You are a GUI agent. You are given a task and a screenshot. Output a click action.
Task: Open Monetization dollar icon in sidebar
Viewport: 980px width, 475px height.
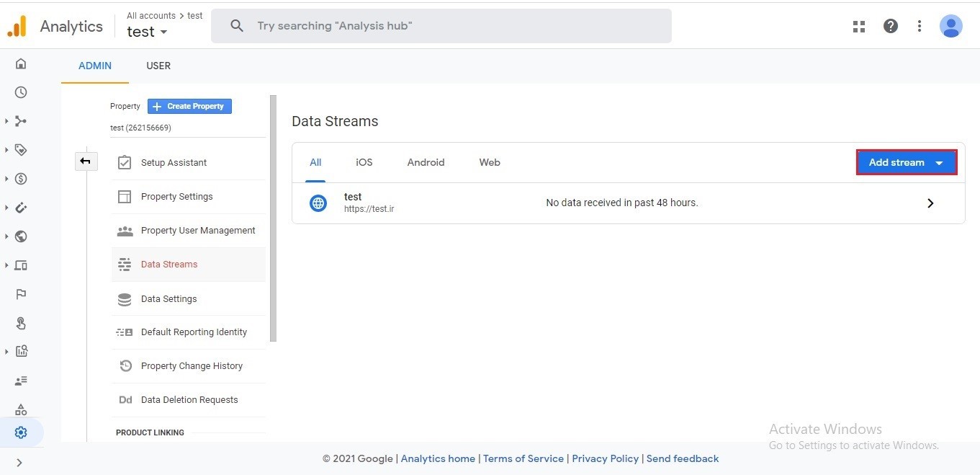(21, 179)
